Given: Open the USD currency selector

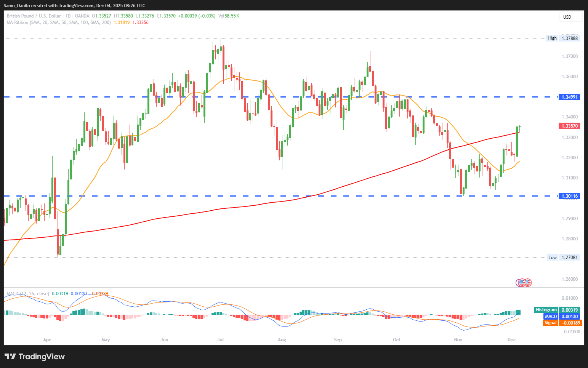Looking at the screenshot, I should (570, 17).
